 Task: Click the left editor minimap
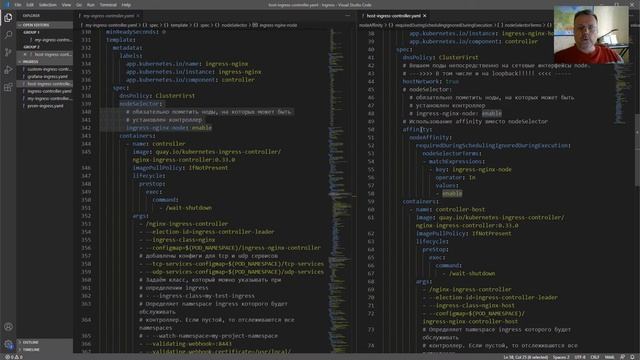pyautogui.click(x=340, y=190)
